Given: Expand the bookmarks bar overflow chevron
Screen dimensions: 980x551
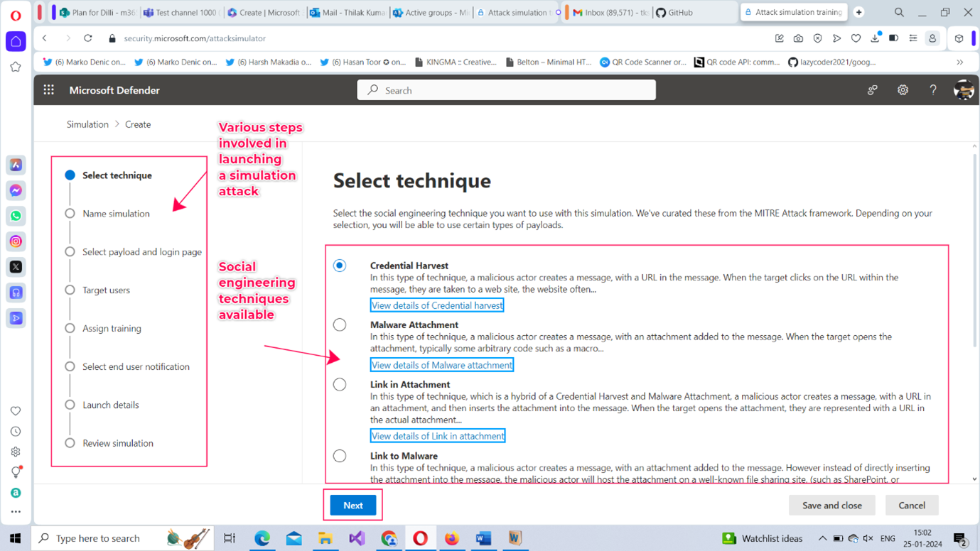Looking at the screenshot, I should (x=959, y=62).
